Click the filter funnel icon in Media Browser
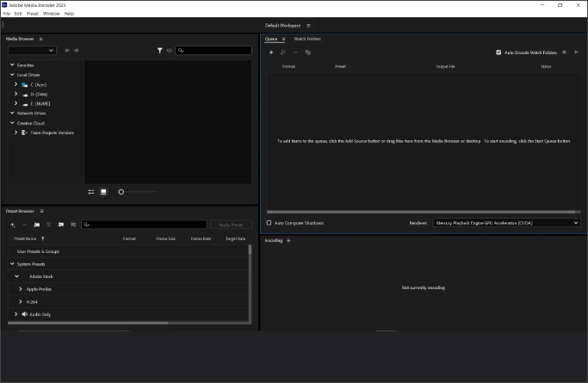The image size is (588, 383). [159, 51]
